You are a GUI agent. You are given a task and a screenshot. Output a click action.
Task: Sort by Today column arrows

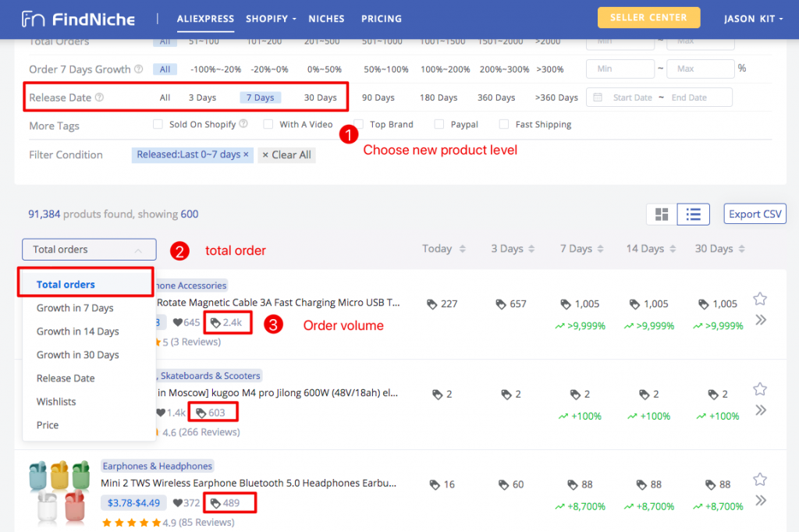tap(462, 249)
